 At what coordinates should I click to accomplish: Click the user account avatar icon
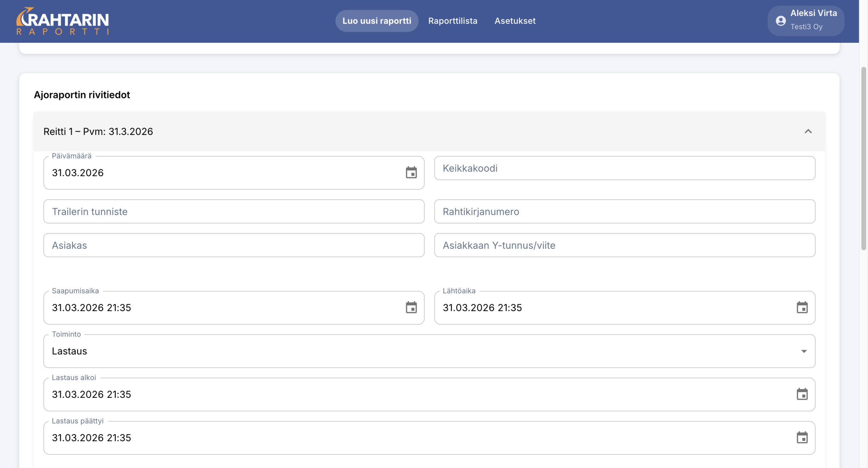coord(781,21)
